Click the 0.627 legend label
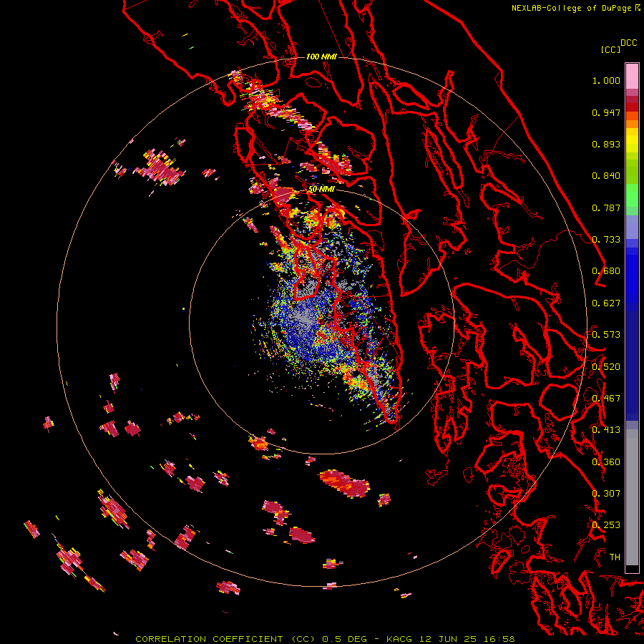The height and width of the screenshot is (644, 644). [x=606, y=303]
